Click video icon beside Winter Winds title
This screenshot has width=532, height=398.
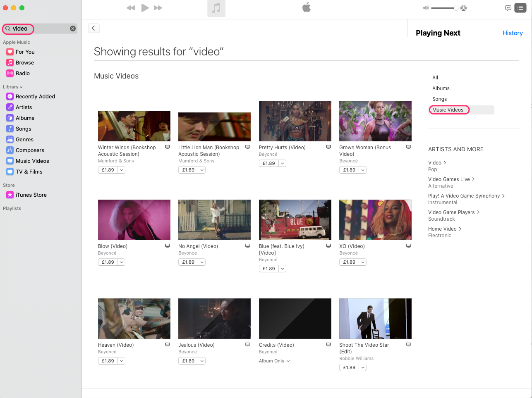(168, 147)
